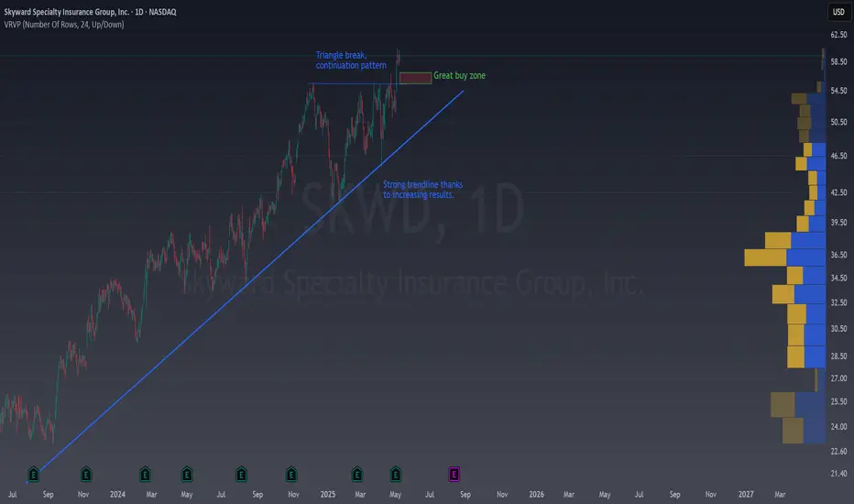Click the 2027 label on time axis
This screenshot has width=854, height=504.
746,494
